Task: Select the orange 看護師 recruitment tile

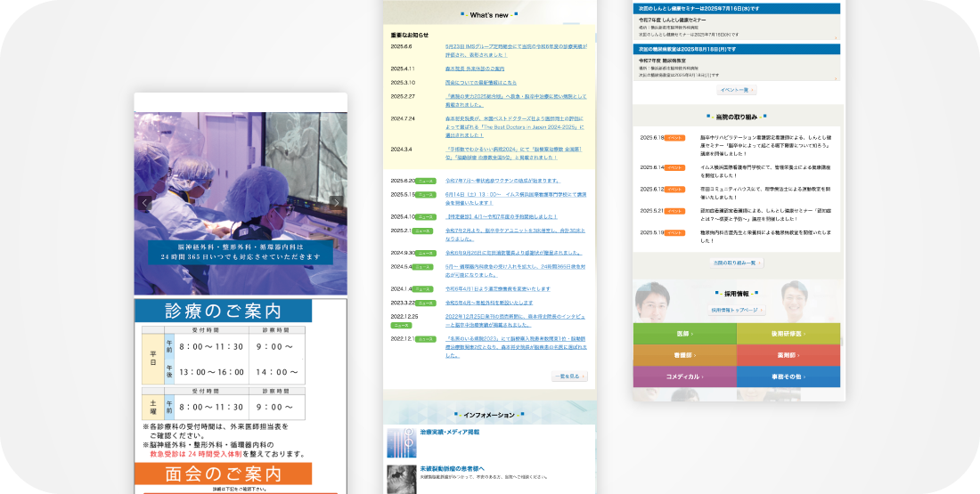Action: (x=684, y=355)
